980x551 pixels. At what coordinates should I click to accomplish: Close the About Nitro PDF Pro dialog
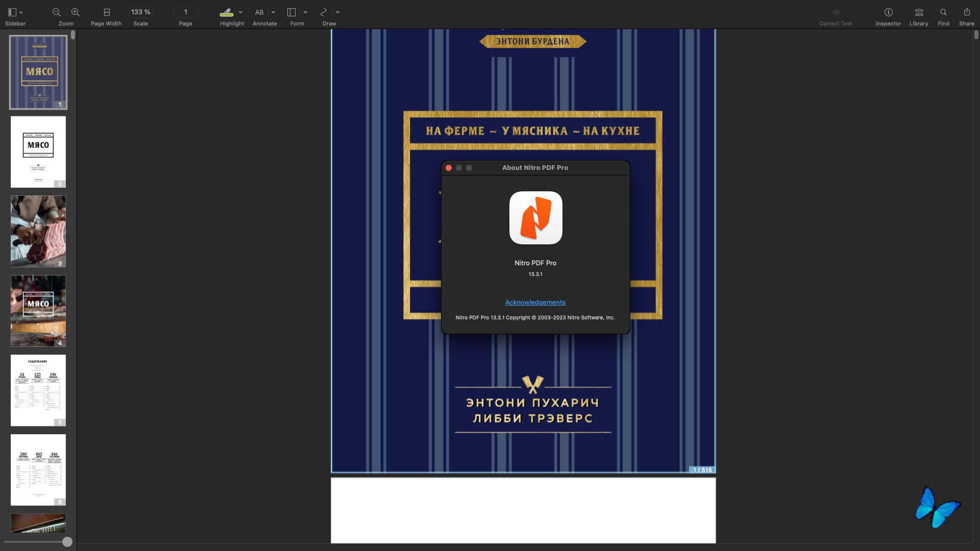[x=449, y=168]
